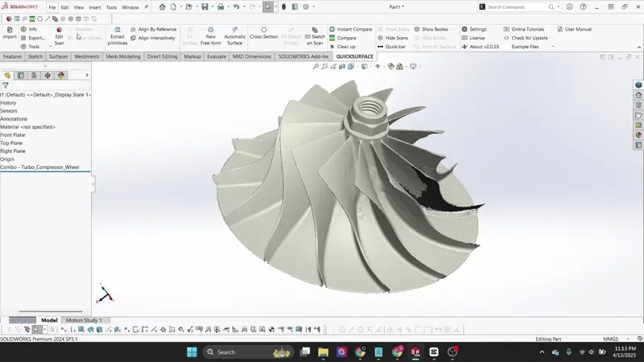The image size is (644, 362).
Task: Open the Online Tutorials link
Action: (527, 29)
